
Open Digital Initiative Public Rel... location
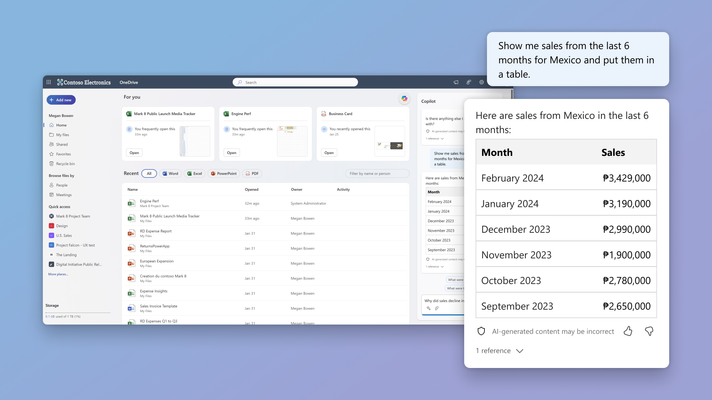tap(75, 264)
